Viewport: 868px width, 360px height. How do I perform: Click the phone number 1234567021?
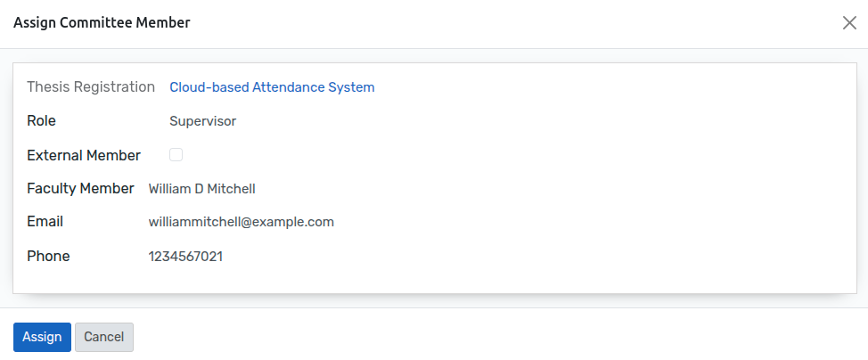(185, 257)
